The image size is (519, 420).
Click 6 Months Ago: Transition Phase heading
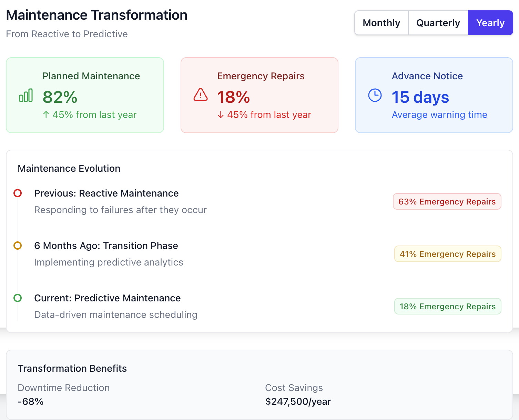tap(106, 246)
